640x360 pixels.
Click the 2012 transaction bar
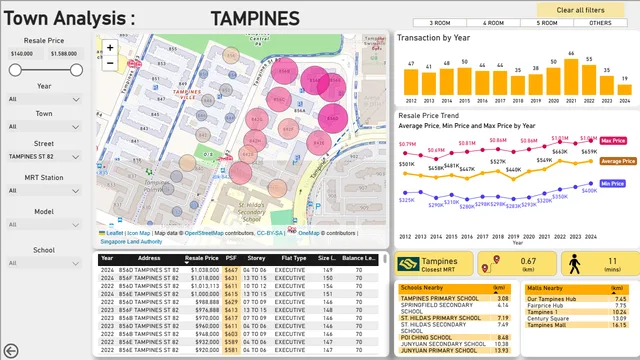coord(411,82)
